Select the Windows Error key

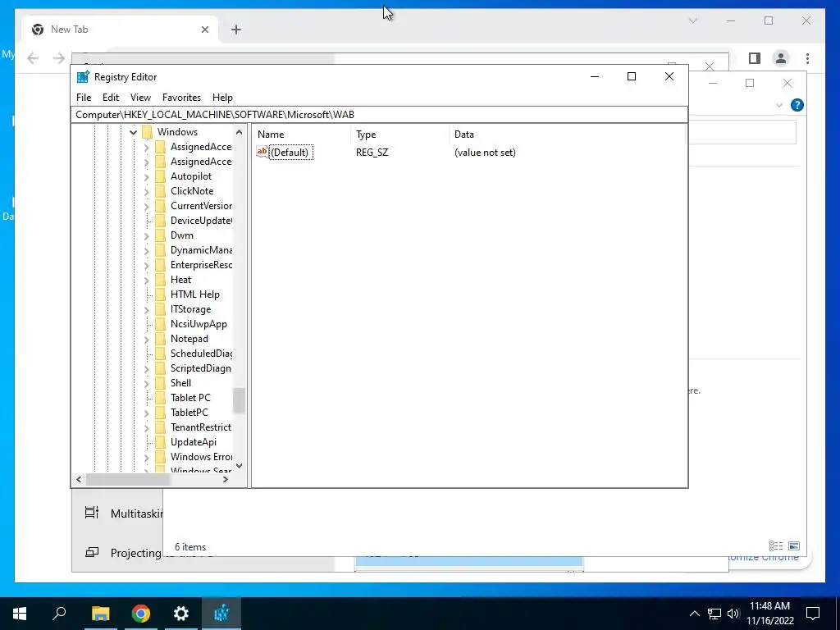pyautogui.click(x=201, y=456)
